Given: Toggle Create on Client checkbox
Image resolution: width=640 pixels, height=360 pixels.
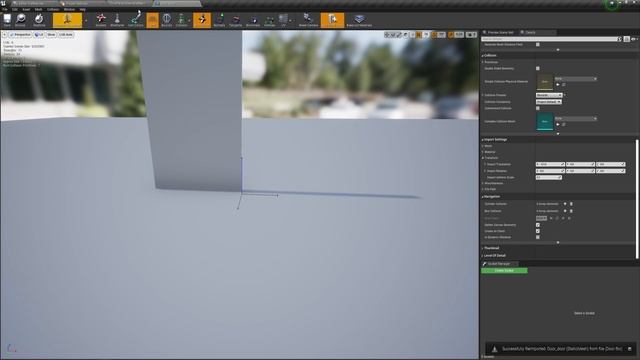Looking at the screenshot, I should (538, 231).
